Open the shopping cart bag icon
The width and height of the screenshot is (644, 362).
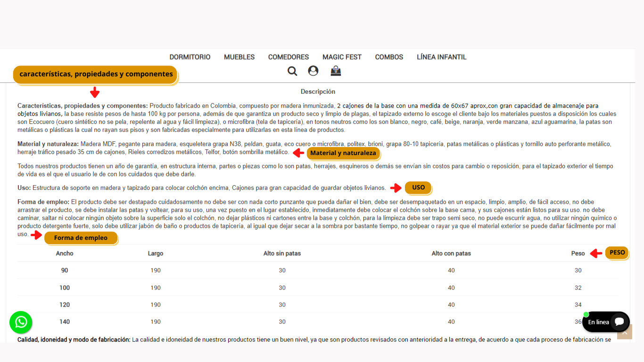coord(336,71)
